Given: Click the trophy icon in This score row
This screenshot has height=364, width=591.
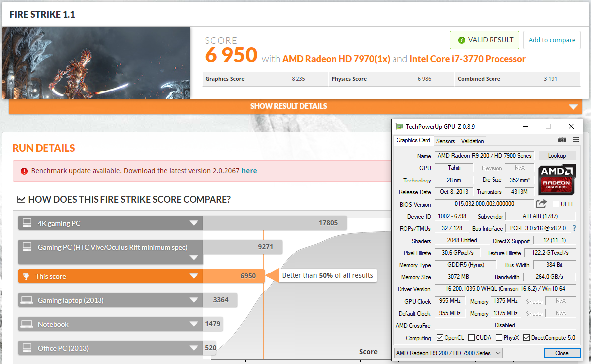Looking at the screenshot, I should [x=26, y=276].
